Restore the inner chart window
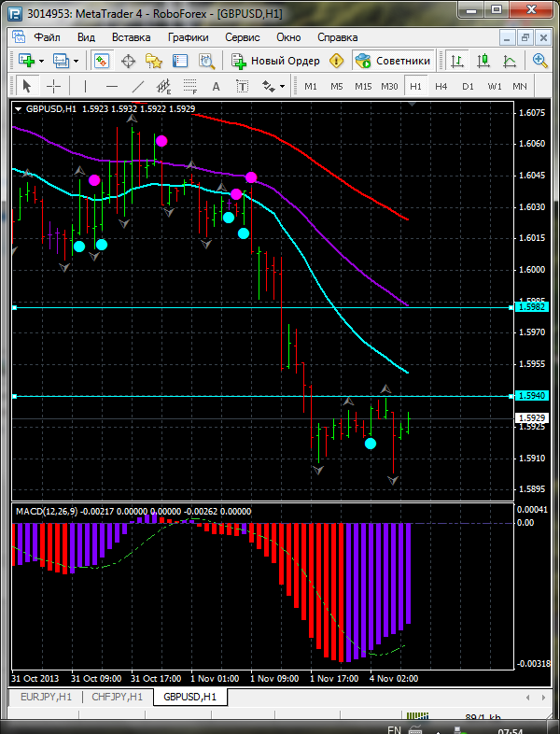The height and width of the screenshot is (734, 560). coord(525,37)
